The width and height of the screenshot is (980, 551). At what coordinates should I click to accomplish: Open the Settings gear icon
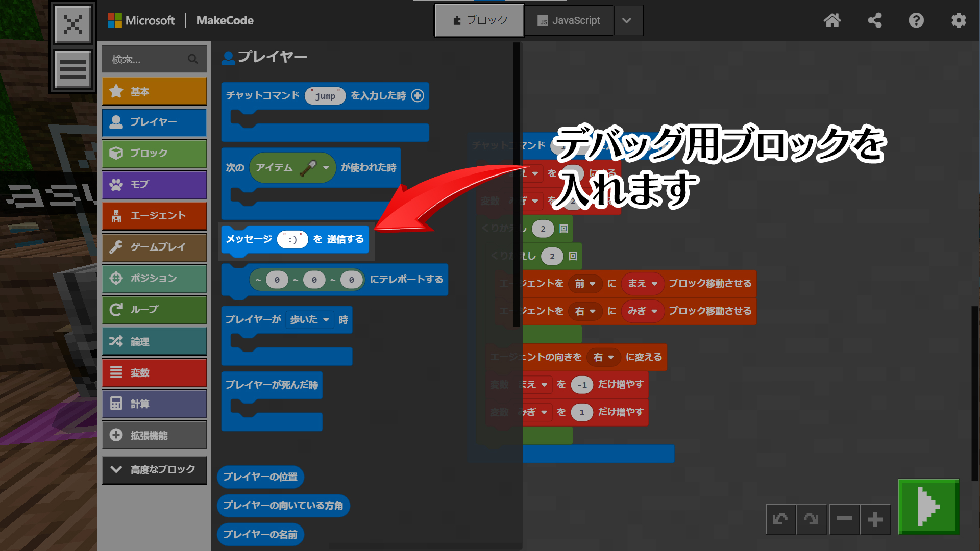point(958,20)
